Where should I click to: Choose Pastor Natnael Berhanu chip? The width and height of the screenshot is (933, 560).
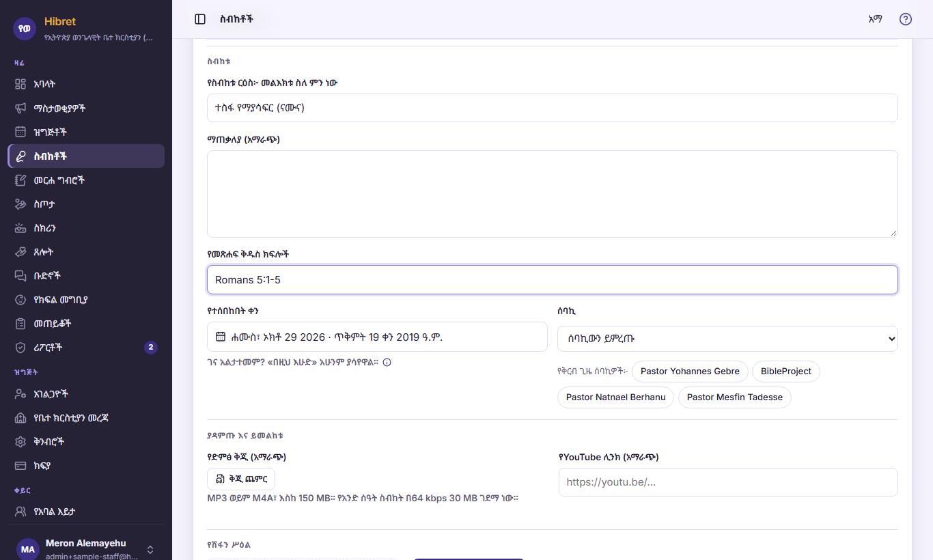pos(616,397)
